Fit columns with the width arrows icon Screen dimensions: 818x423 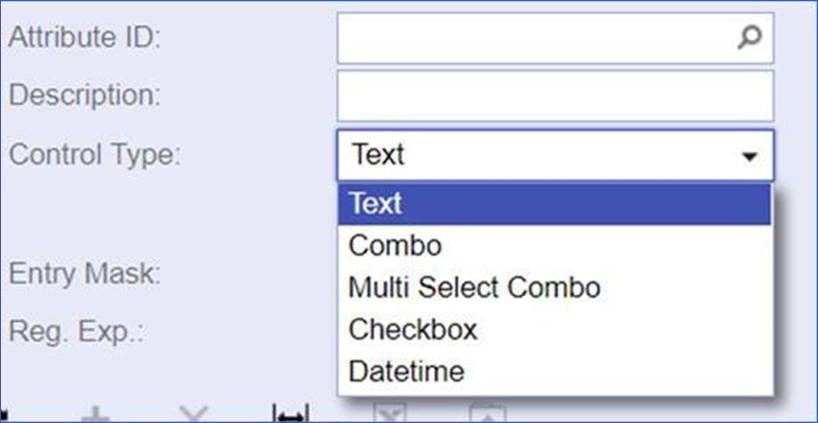click(x=291, y=413)
